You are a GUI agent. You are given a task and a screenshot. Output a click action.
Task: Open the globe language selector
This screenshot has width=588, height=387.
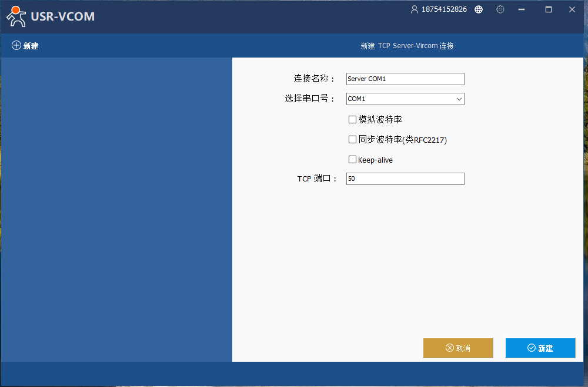[x=479, y=9]
